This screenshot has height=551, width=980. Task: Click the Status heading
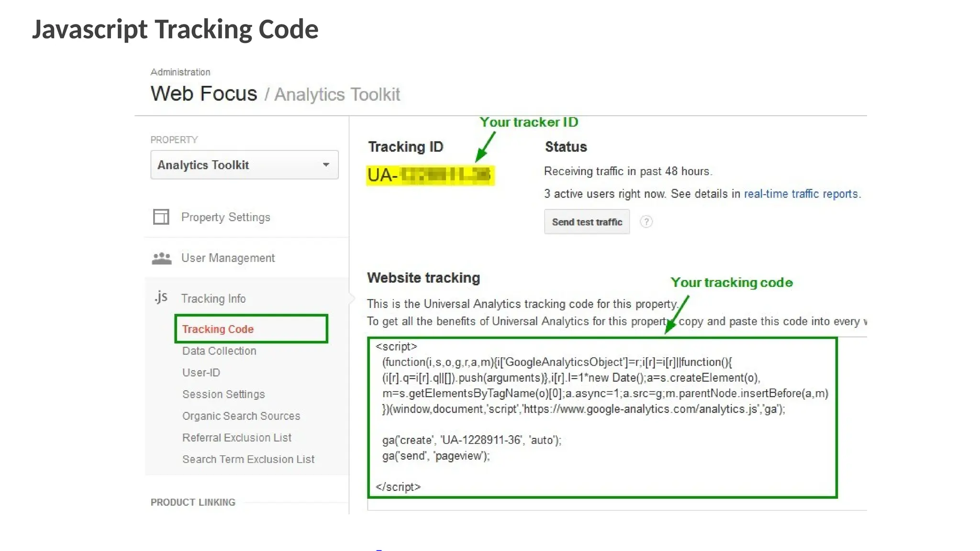point(566,146)
